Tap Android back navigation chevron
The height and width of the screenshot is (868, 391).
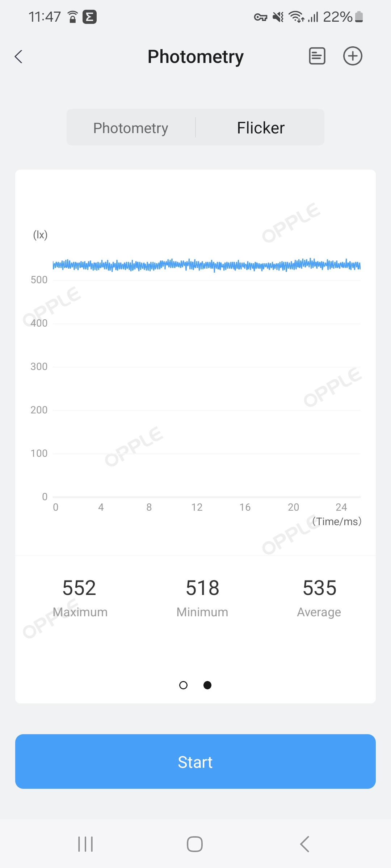[304, 844]
